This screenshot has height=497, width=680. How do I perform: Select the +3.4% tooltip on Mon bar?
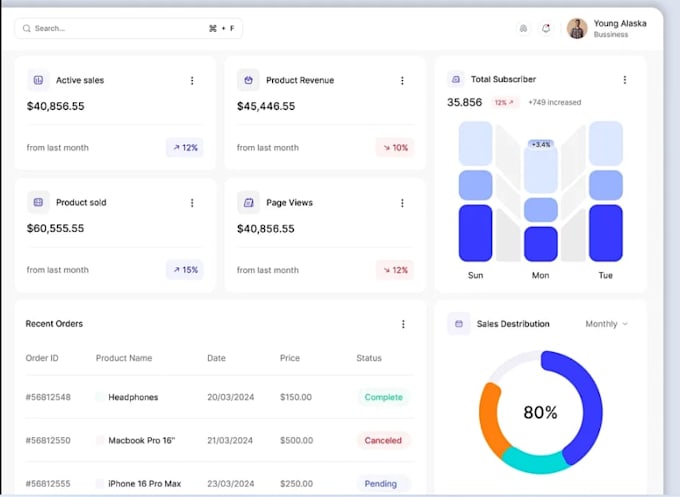click(x=541, y=144)
